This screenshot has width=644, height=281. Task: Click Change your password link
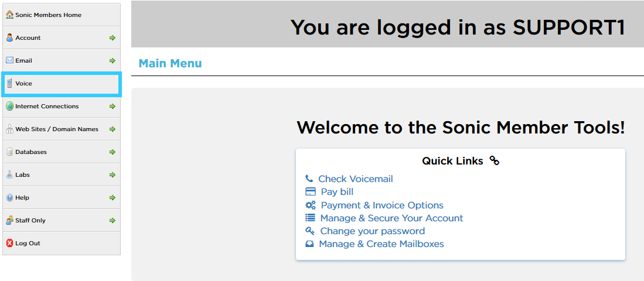point(364,231)
